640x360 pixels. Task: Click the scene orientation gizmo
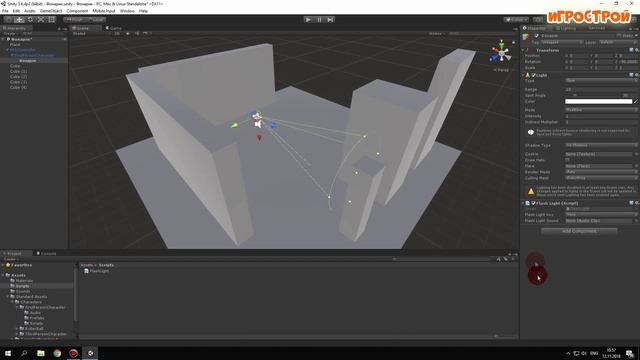point(501,53)
